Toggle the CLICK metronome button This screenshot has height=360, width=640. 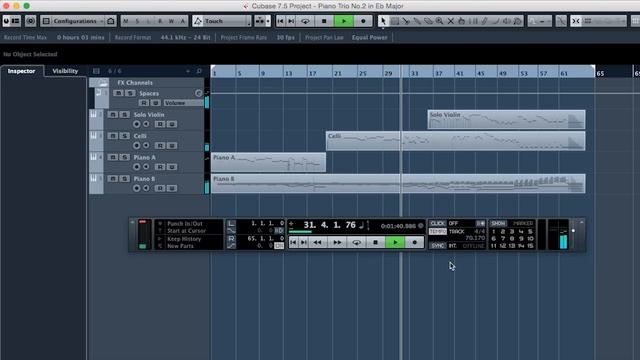[x=438, y=224]
